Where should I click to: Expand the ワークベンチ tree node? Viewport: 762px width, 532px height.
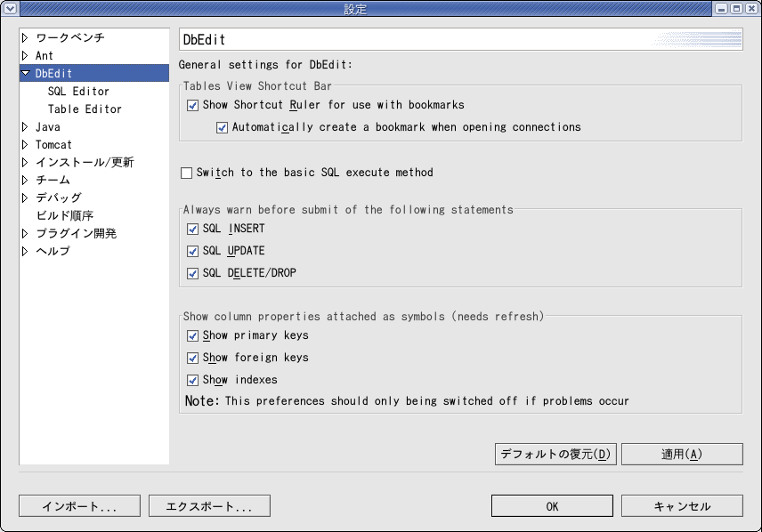pos(25,38)
